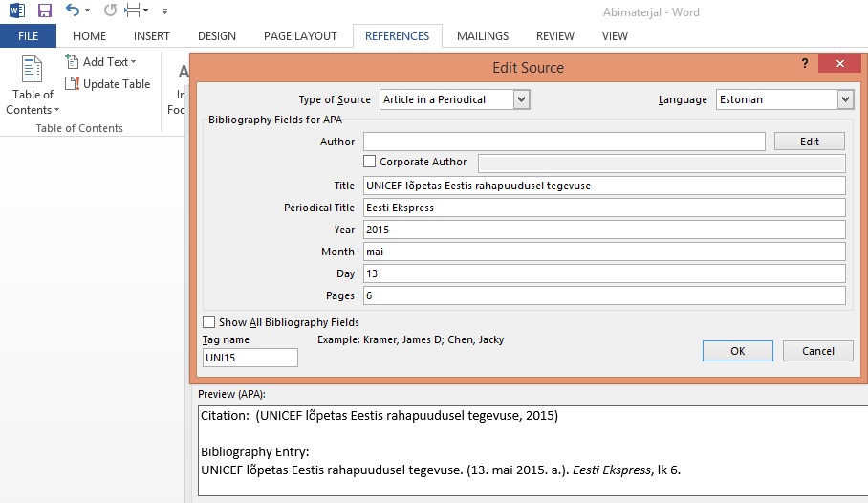
Task: Toggle Show All Bibliography Fields checkbox
Action: 208,322
